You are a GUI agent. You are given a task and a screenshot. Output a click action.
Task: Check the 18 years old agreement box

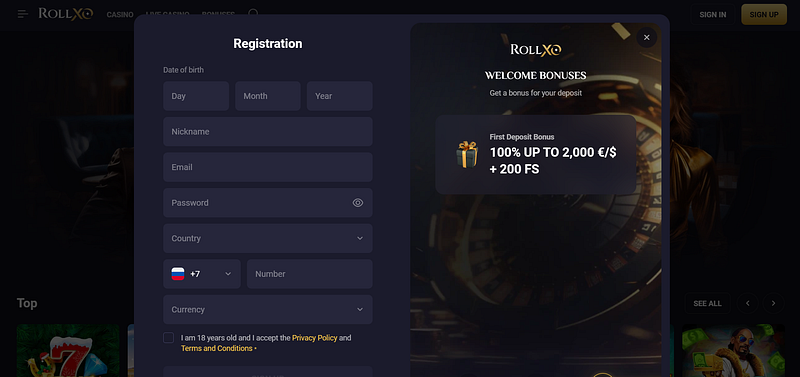pos(168,338)
